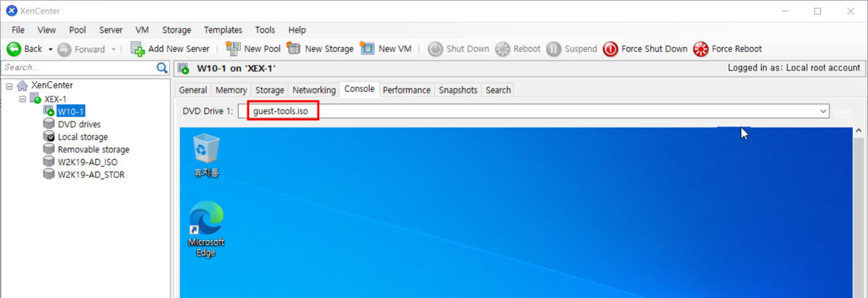Screen dimensions: 868x298
Task: Click the red Force Shut Down icon
Action: tap(610, 49)
